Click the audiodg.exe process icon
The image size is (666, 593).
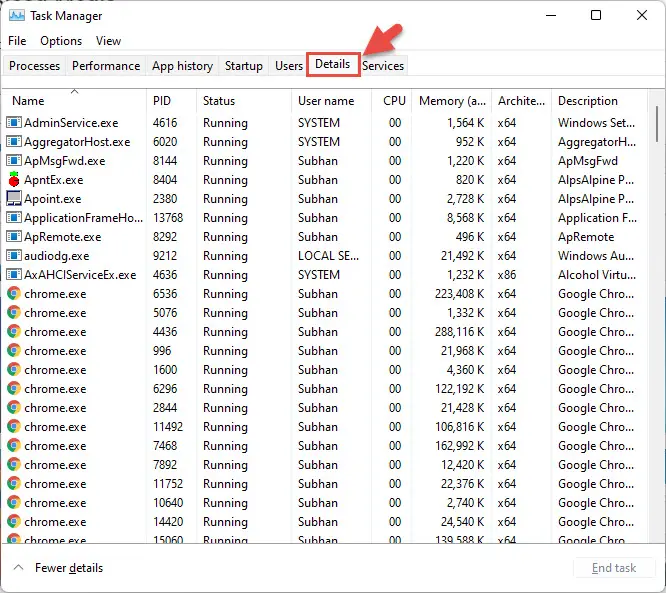pyautogui.click(x=14, y=255)
